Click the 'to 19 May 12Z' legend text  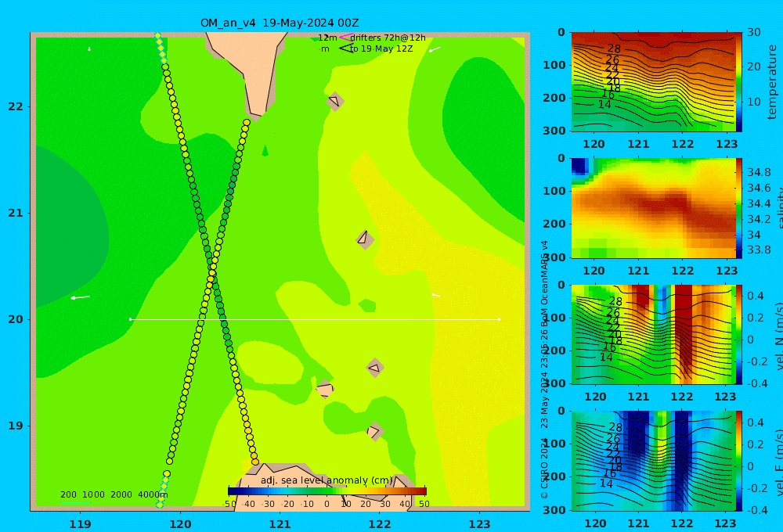tap(381, 49)
